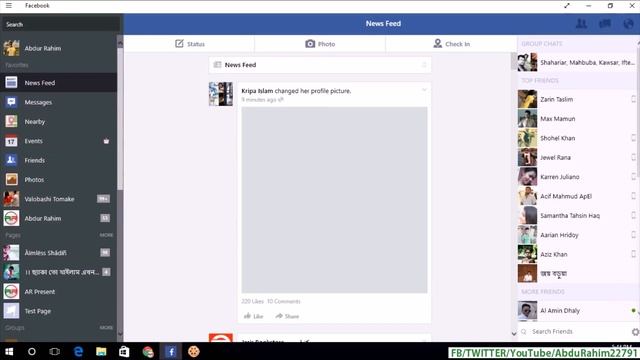Viewport: 640px width, 360px height.
Task: Chat with Al Amin Dhaly
Action: (x=577, y=311)
